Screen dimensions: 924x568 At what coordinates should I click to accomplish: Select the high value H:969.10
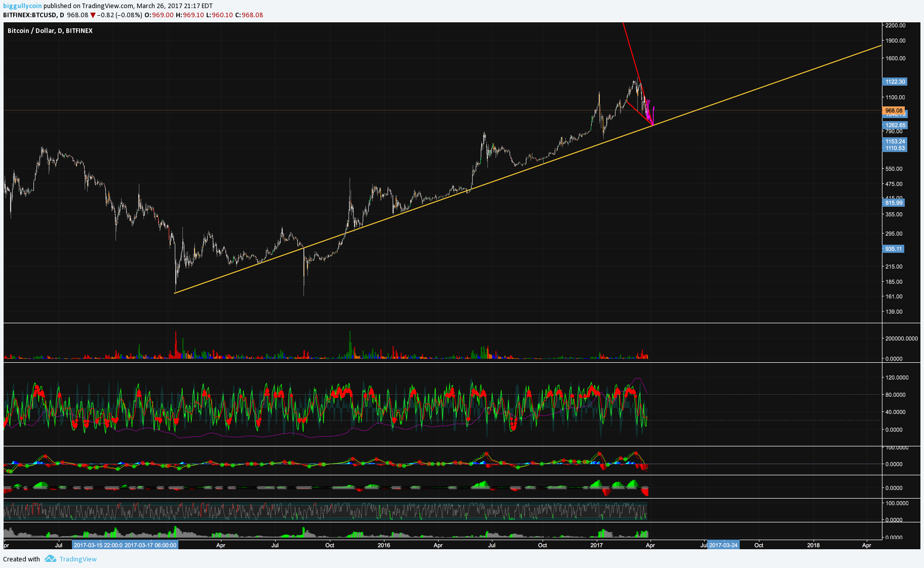pyautogui.click(x=190, y=15)
